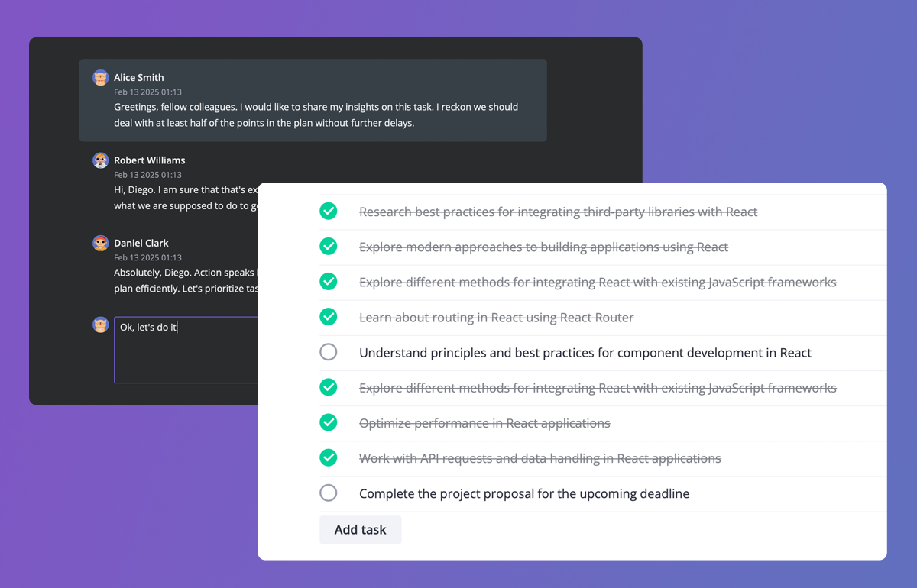Click Daniel Clark's name

point(141,243)
